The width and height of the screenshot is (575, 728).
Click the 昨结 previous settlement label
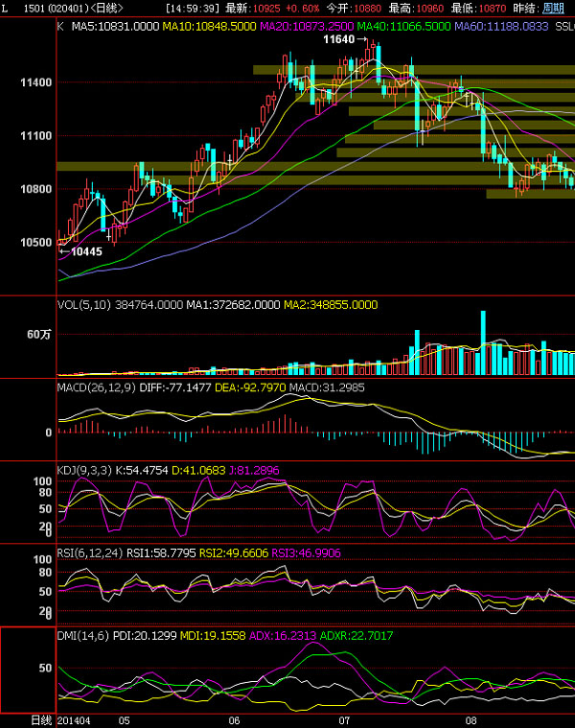[526, 9]
